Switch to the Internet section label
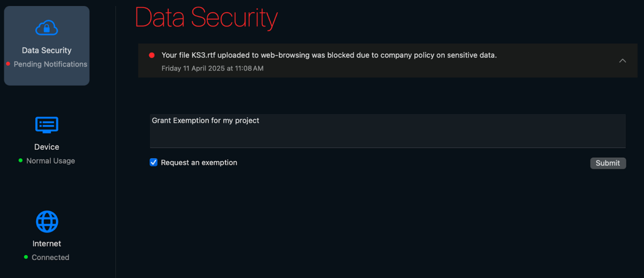 (x=47, y=244)
